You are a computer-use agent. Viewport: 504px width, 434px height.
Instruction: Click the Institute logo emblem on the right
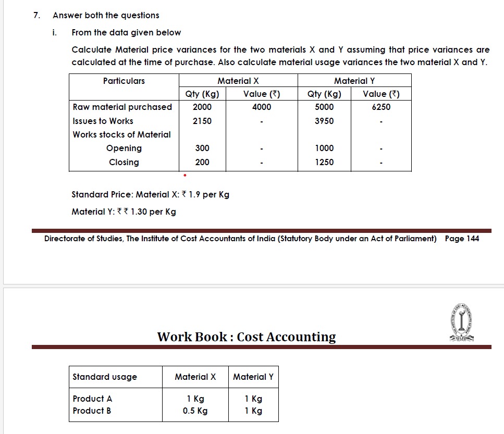(x=462, y=324)
